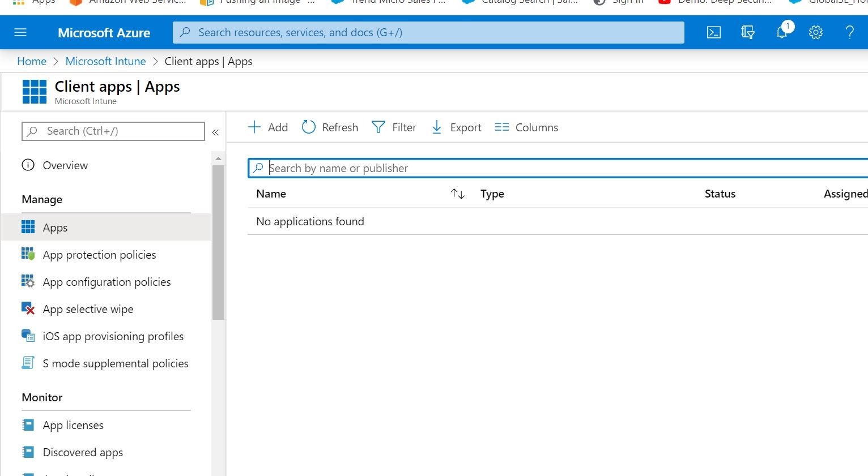Click the Type column header
This screenshot has height=476, width=868.
492,194
